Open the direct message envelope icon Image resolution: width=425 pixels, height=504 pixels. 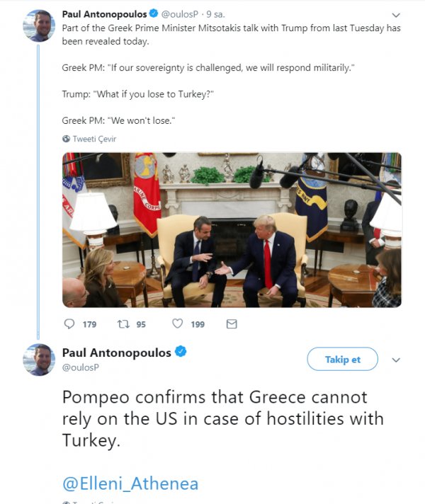point(231,323)
